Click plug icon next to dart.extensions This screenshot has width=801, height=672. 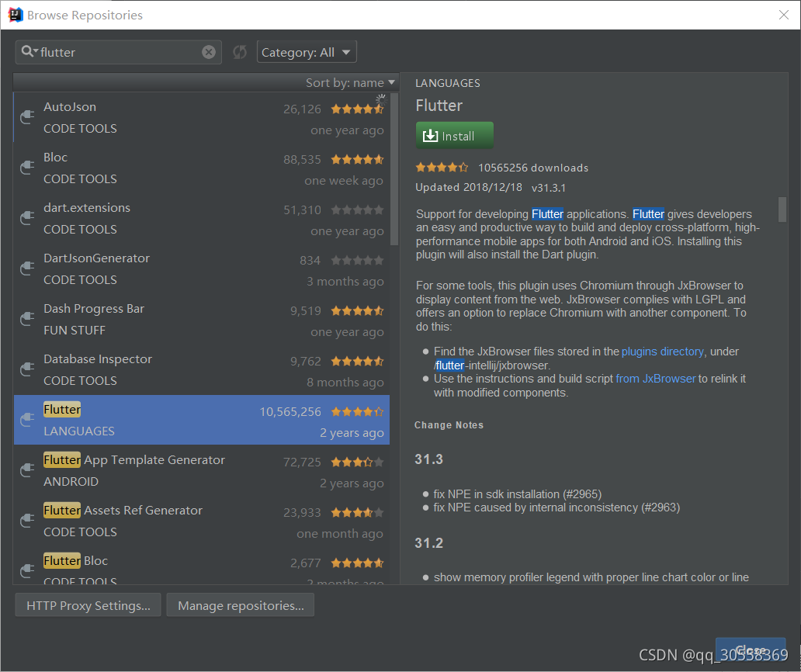point(26,218)
